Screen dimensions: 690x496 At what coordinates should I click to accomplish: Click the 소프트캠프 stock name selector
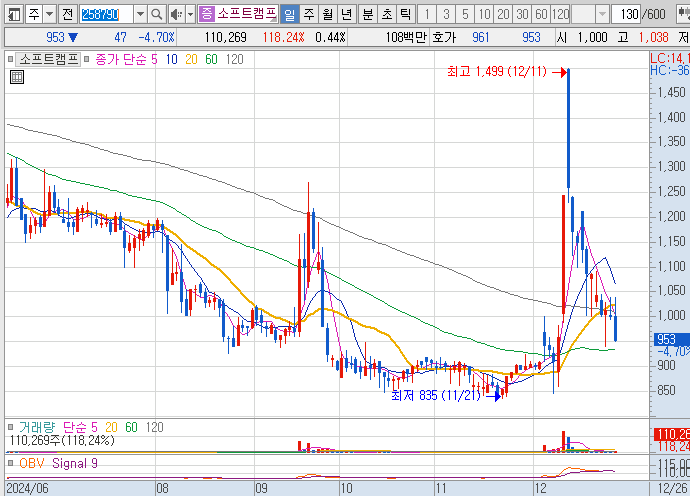point(246,15)
